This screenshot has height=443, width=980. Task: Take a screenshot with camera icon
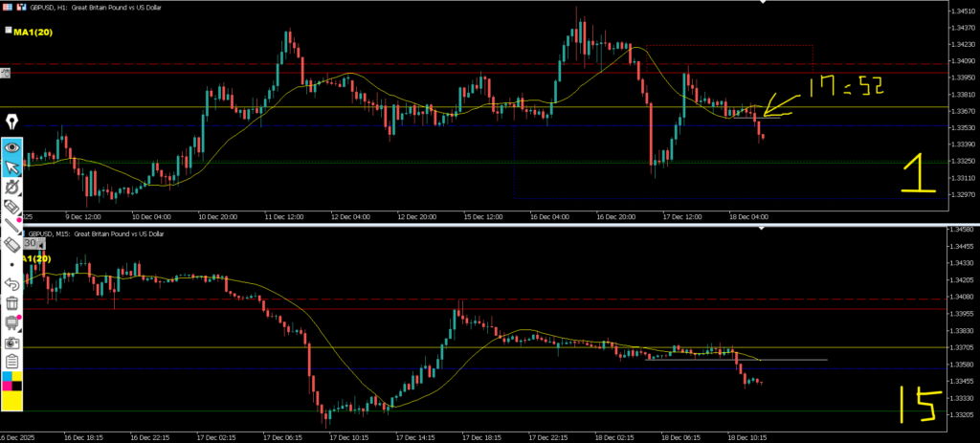(x=12, y=342)
